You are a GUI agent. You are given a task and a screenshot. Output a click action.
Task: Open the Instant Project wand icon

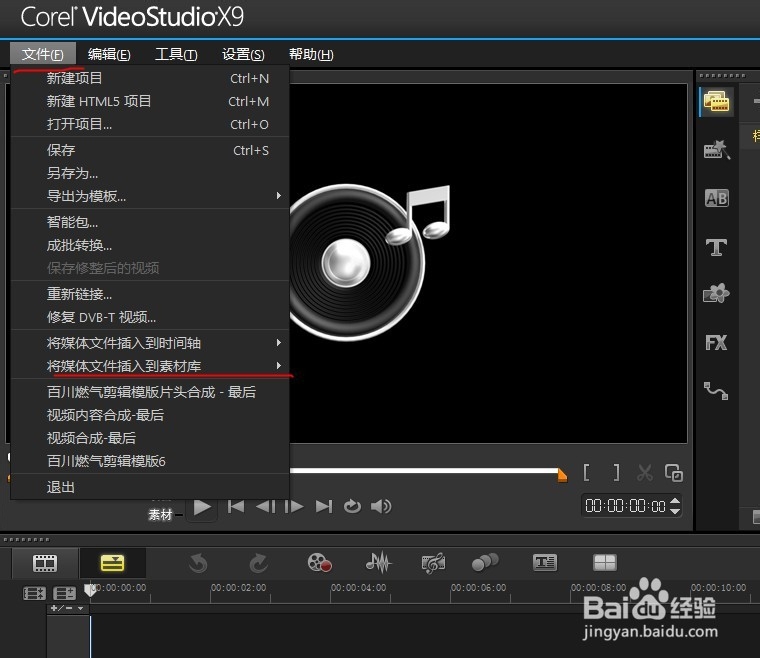716,150
